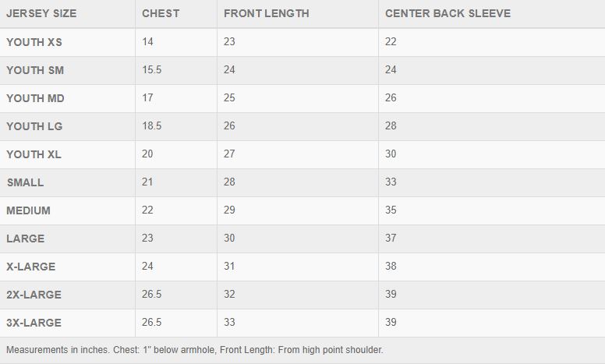
Task: Click center back sleeve 37 for LARGE
Action: tap(391, 239)
